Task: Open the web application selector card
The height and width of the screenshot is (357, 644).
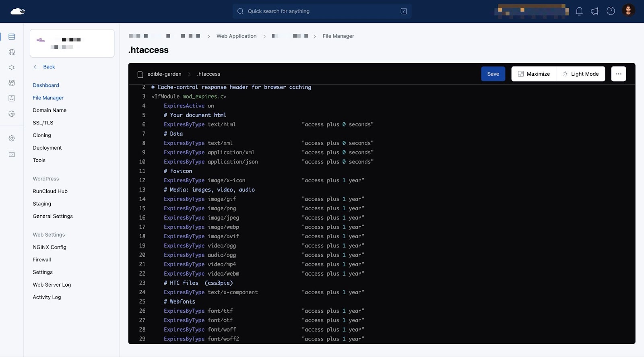Action: pos(72,43)
